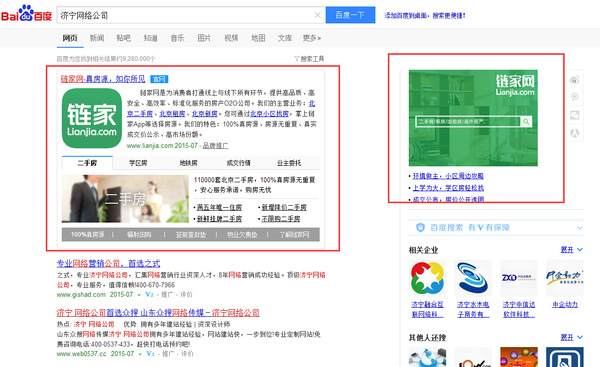Click the eye icon on the right sidebar
Image resolution: width=600 pixels, height=367 pixels.
[574, 80]
